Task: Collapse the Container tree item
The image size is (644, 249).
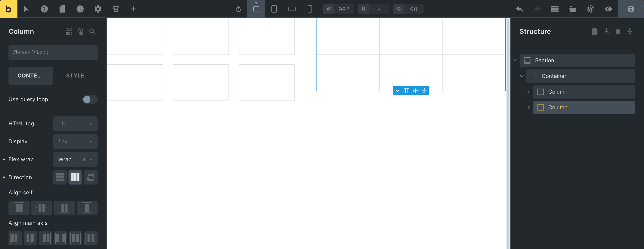Action: [x=522, y=76]
